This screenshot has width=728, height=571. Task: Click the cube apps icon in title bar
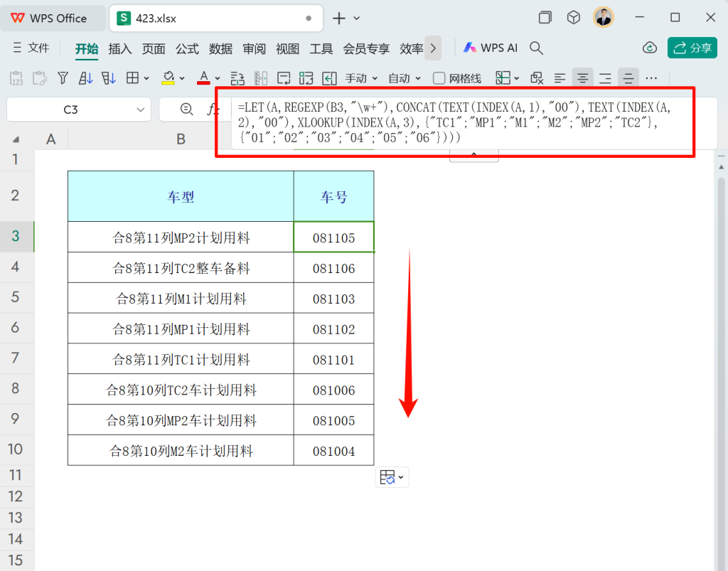tap(574, 18)
